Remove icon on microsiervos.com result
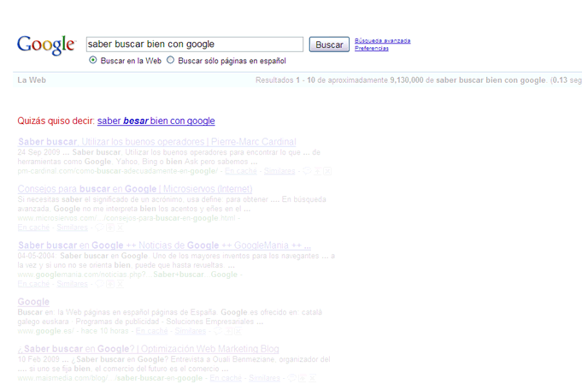The width and height of the screenshot is (588, 390). coord(120,227)
